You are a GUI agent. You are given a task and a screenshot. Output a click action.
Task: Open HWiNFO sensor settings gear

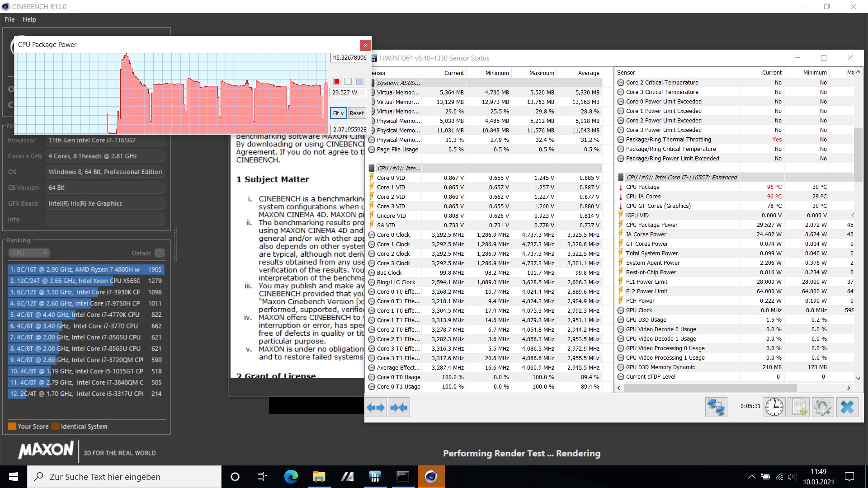pos(823,407)
